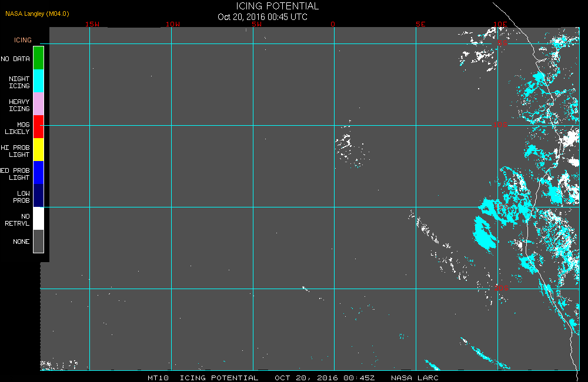
Task: Click the yellow HI PROB LIGHT swatch
Action: pos(39,150)
